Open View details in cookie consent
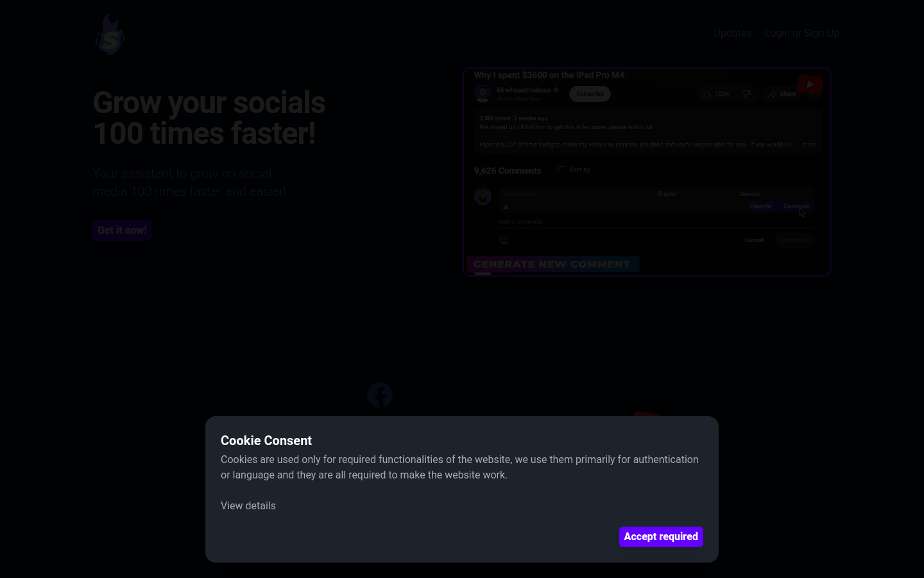This screenshot has width=924, height=578. (248, 506)
